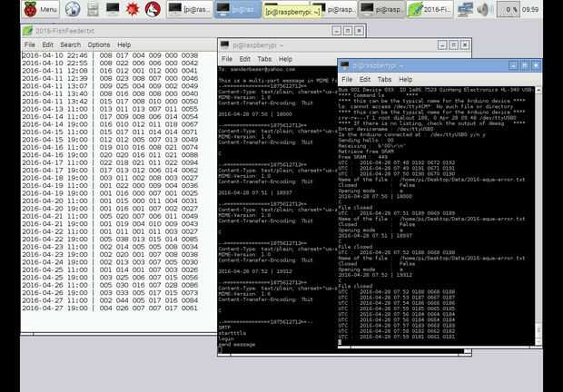The image size is (563, 392).
Task: Open the Mathematica red spiky icon
Action: [133, 9]
